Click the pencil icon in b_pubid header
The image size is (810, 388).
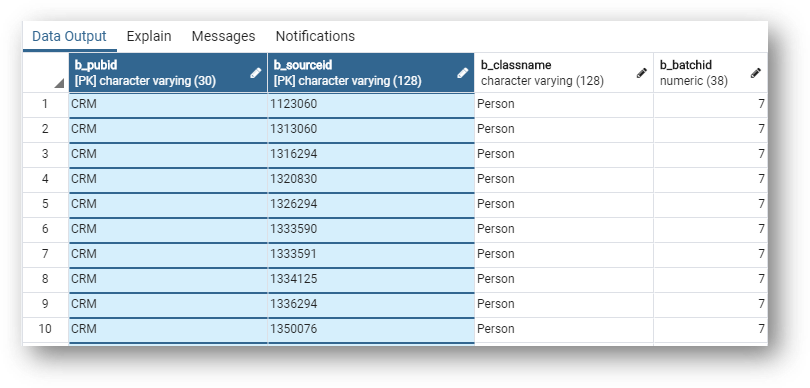click(x=255, y=73)
